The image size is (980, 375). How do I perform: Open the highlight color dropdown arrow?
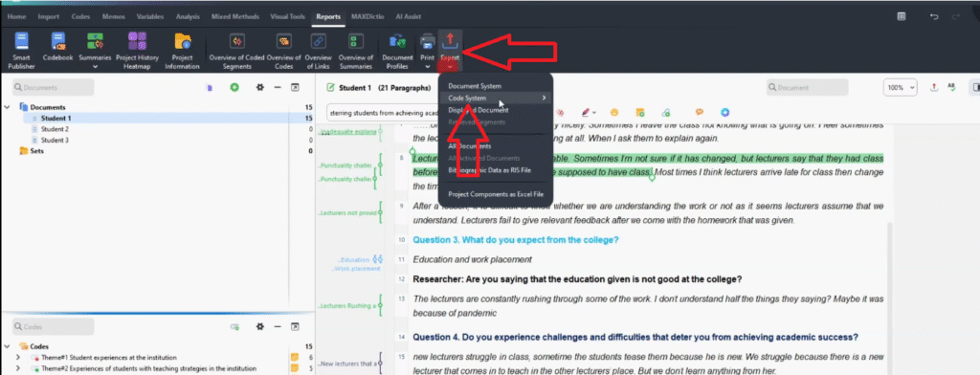point(594,113)
